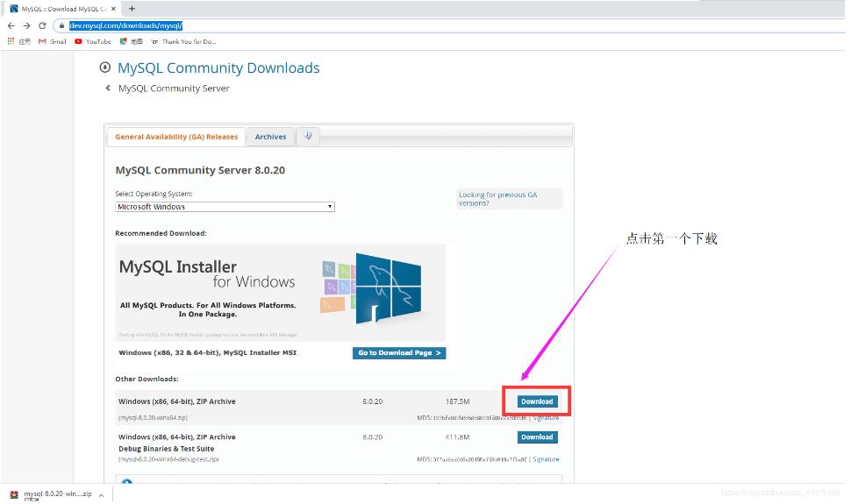Expand the download item menu caret
The height and width of the screenshot is (504, 851).
(101, 494)
